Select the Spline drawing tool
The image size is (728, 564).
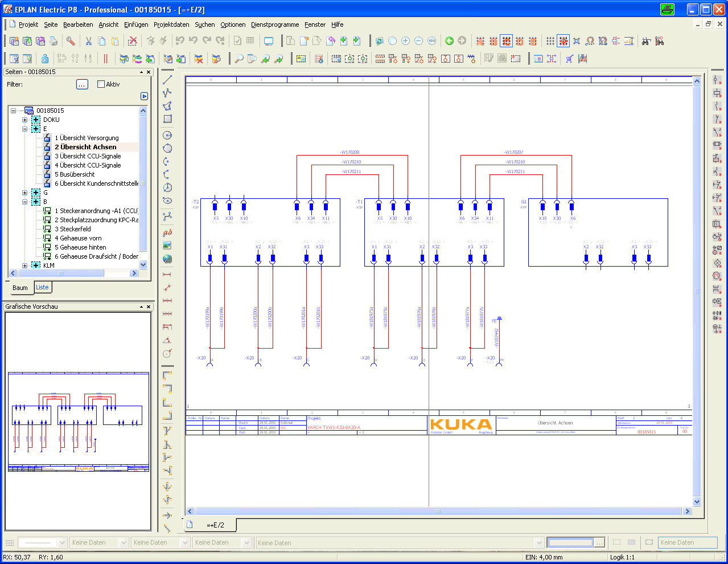pos(167,216)
